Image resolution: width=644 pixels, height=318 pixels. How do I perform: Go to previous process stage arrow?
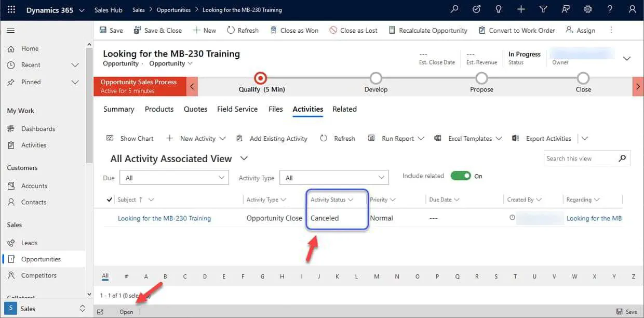192,87
